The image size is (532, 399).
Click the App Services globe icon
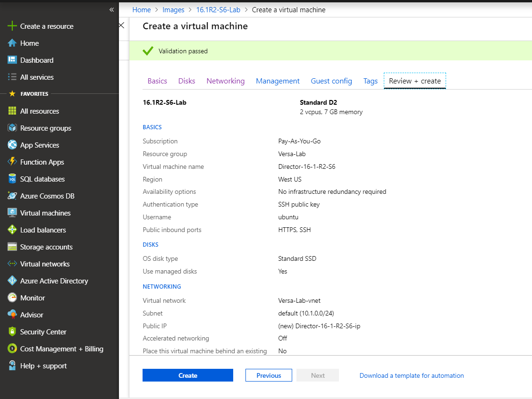pos(12,145)
